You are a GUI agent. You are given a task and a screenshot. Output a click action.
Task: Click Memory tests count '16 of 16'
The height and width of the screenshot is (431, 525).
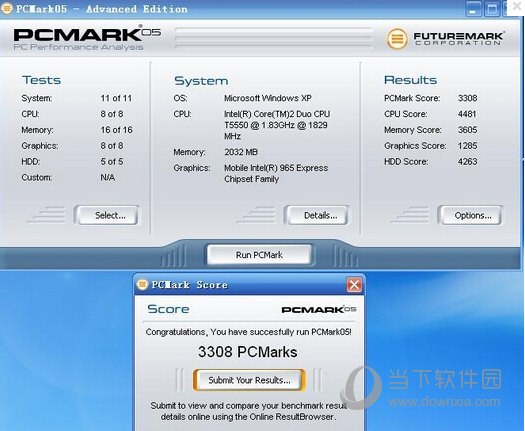(117, 130)
